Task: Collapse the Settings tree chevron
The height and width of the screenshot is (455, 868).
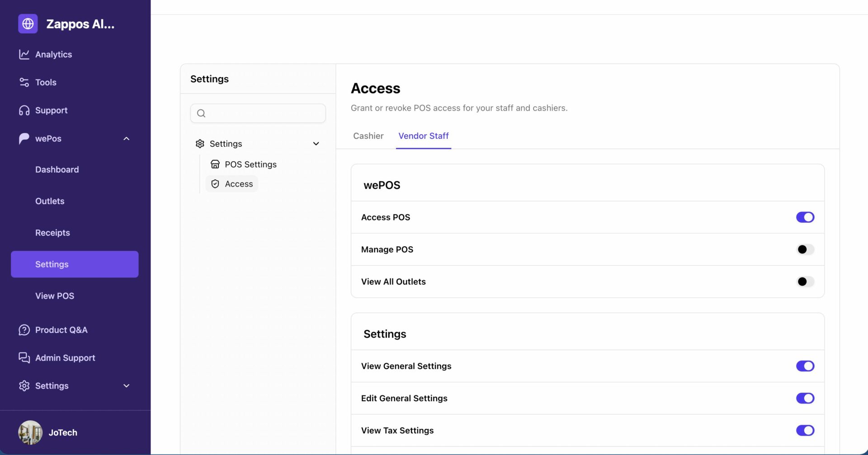Action: [316, 144]
